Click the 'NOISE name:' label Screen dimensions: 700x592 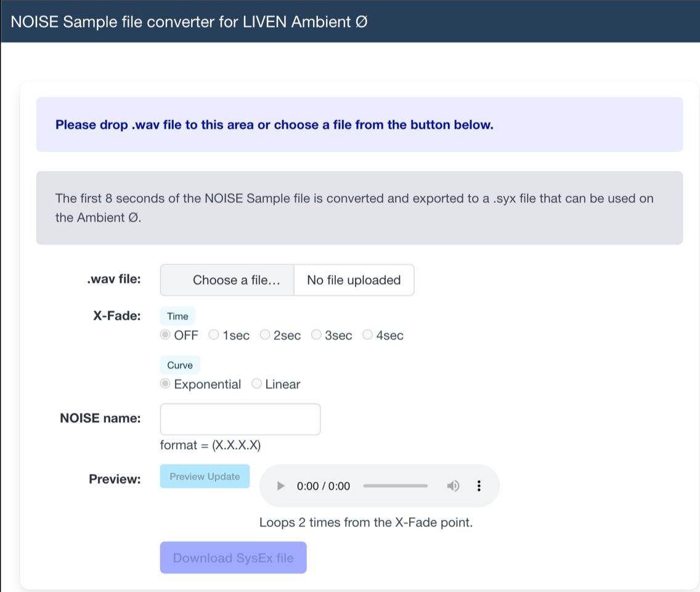coord(100,418)
